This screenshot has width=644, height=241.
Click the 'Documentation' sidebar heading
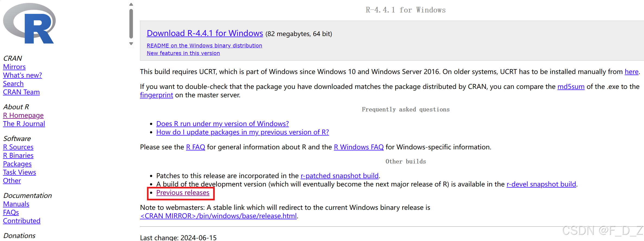(x=27, y=195)
